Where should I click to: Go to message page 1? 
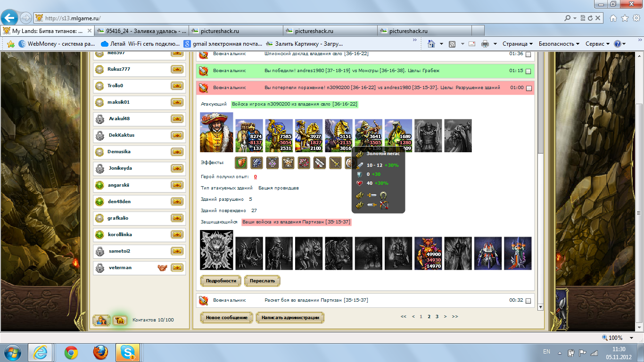click(x=421, y=317)
